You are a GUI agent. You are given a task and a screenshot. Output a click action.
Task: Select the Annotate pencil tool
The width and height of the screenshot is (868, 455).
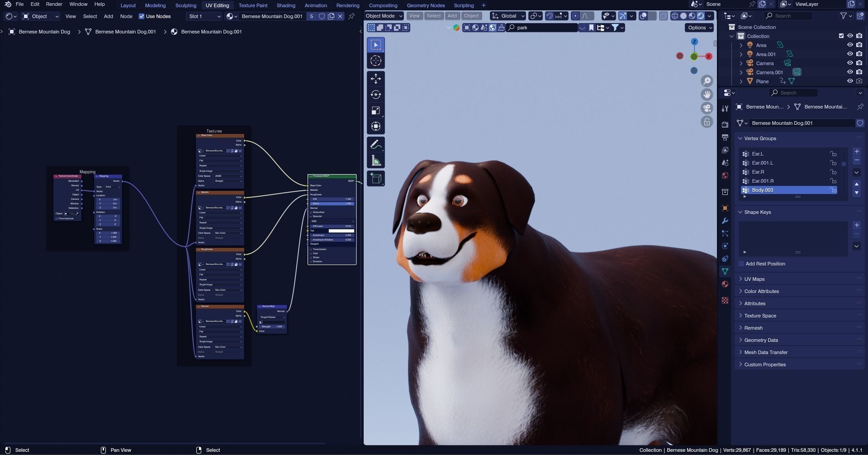tap(375, 145)
